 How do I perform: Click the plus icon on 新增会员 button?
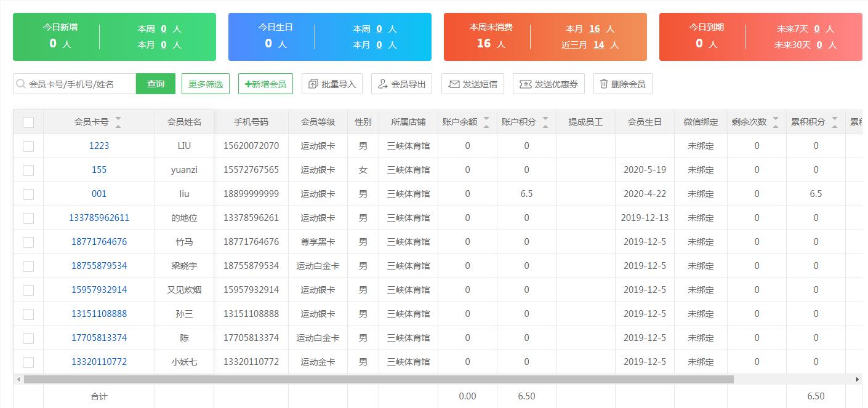(250, 84)
